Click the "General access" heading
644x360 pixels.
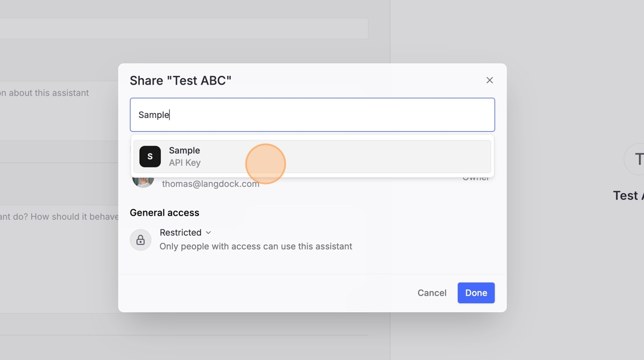(164, 213)
